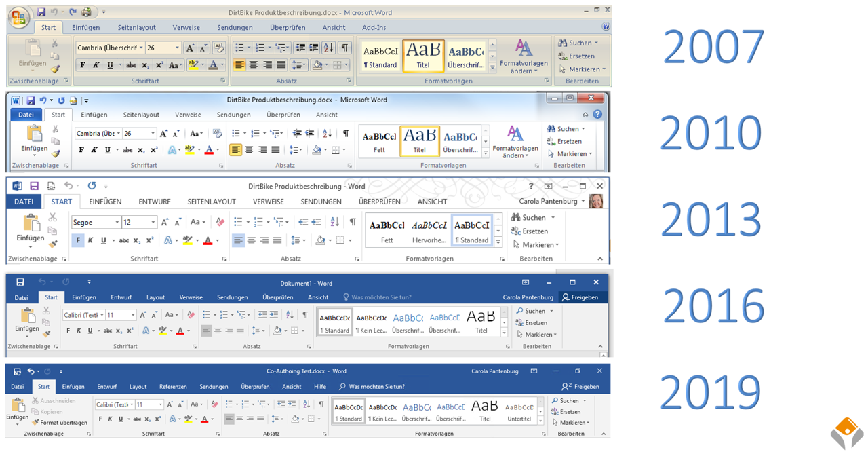
Task: Expand the Suchen dropdown arrow in Word 2013
Action: pos(553,218)
